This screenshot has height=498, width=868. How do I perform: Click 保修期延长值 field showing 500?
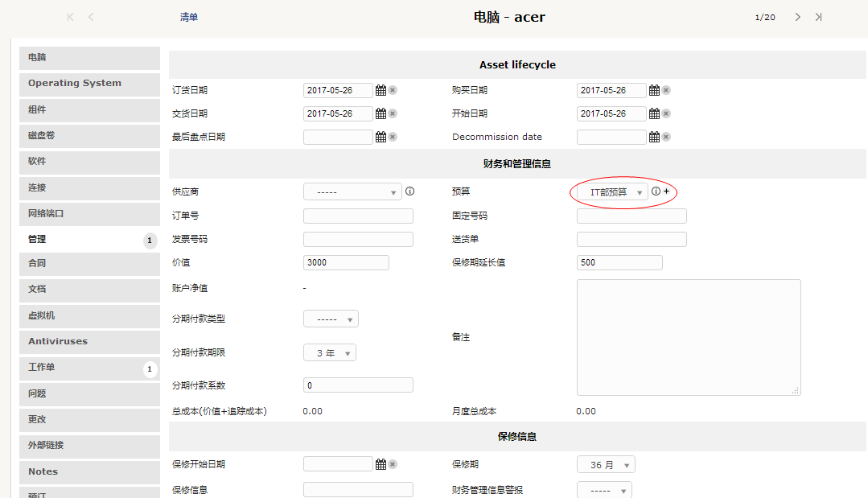pos(619,262)
